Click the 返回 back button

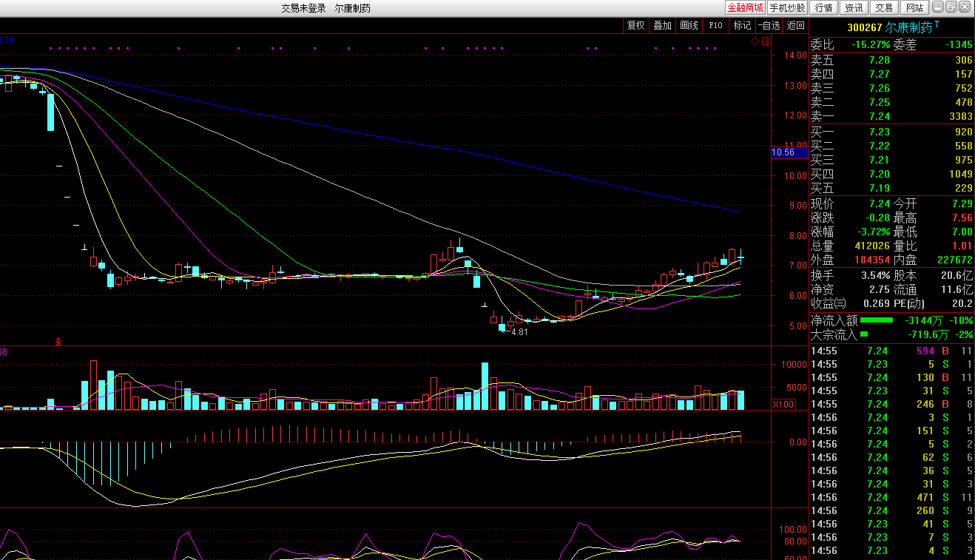pyautogui.click(x=795, y=25)
